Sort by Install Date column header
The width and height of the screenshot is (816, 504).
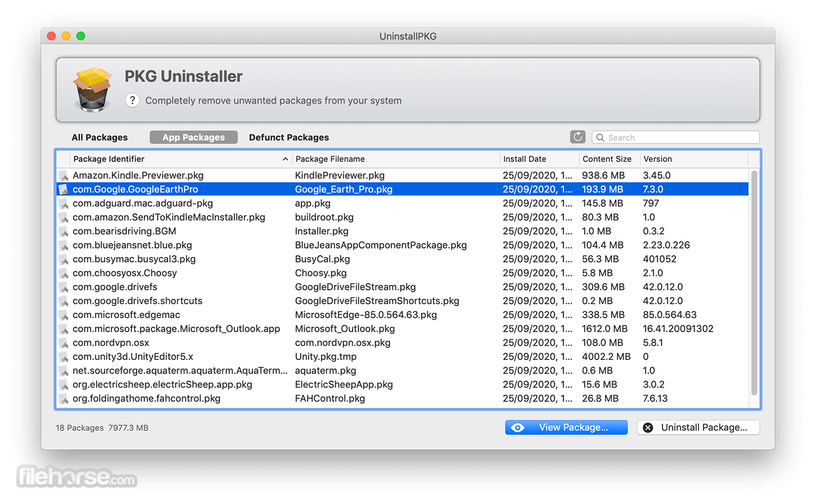pos(540,159)
